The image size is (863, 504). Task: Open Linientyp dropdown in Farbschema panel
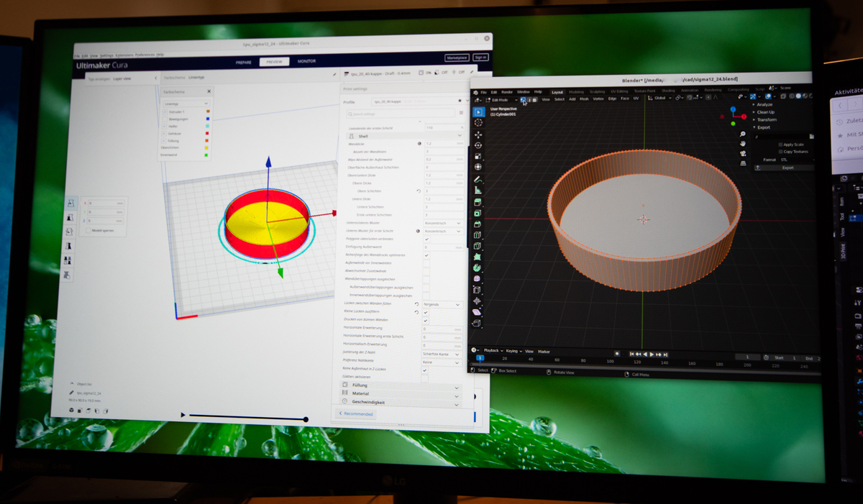[x=186, y=104]
